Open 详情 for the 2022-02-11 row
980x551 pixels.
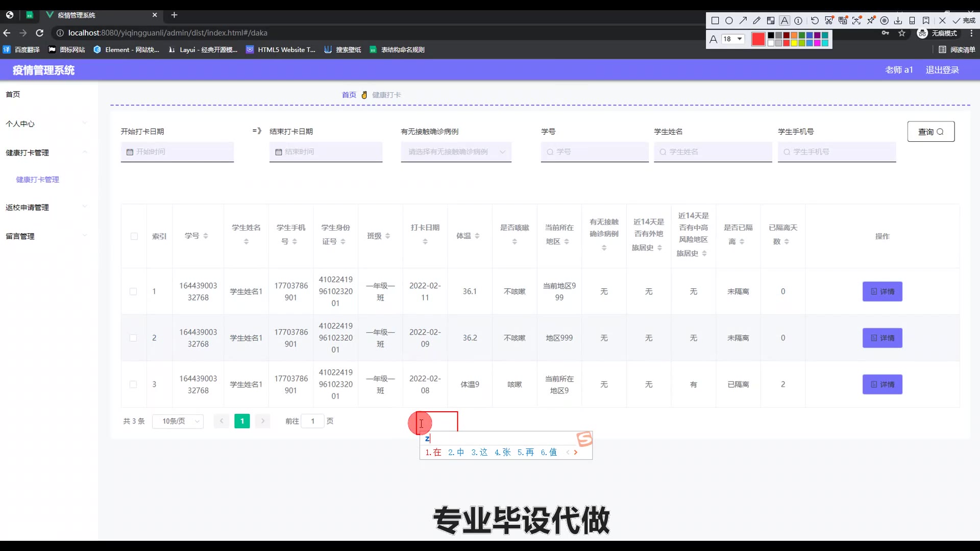point(883,292)
